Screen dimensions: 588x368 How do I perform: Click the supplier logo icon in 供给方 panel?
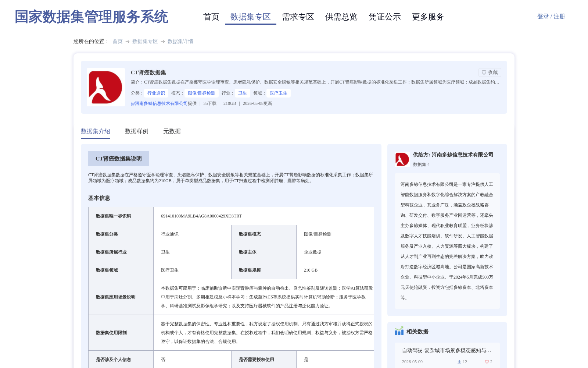pyautogui.click(x=402, y=159)
